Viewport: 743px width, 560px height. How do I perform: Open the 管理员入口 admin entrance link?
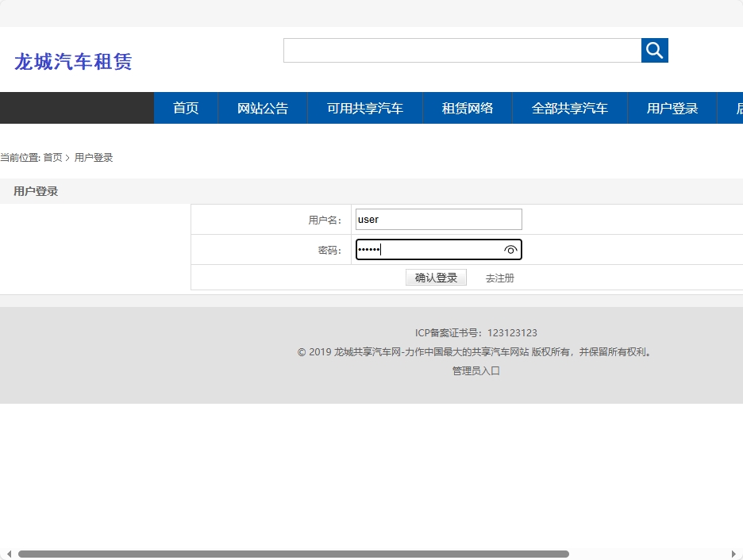click(x=474, y=370)
